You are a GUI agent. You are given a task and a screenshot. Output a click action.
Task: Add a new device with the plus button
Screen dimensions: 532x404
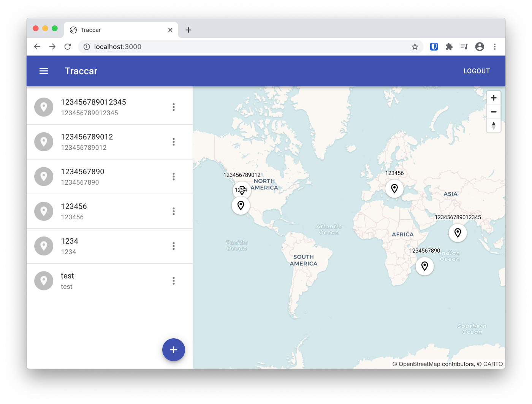174,350
